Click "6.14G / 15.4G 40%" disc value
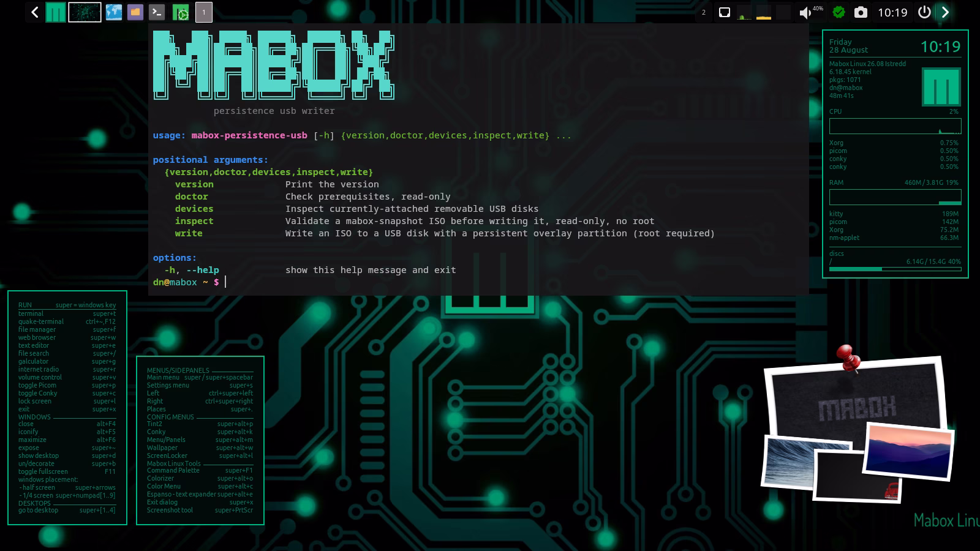Image resolution: width=980 pixels, height=551 pixels. tap(933, 261)
